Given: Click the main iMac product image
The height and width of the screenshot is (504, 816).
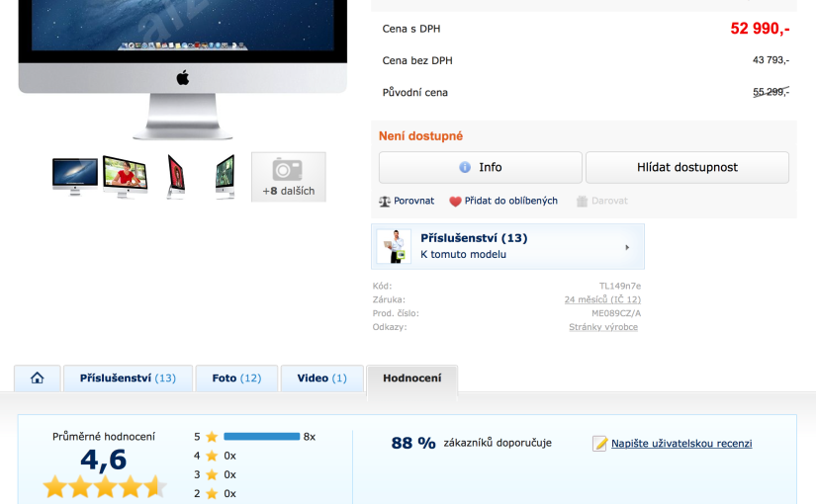Looking at the screenshot, I should coord(183,70).
